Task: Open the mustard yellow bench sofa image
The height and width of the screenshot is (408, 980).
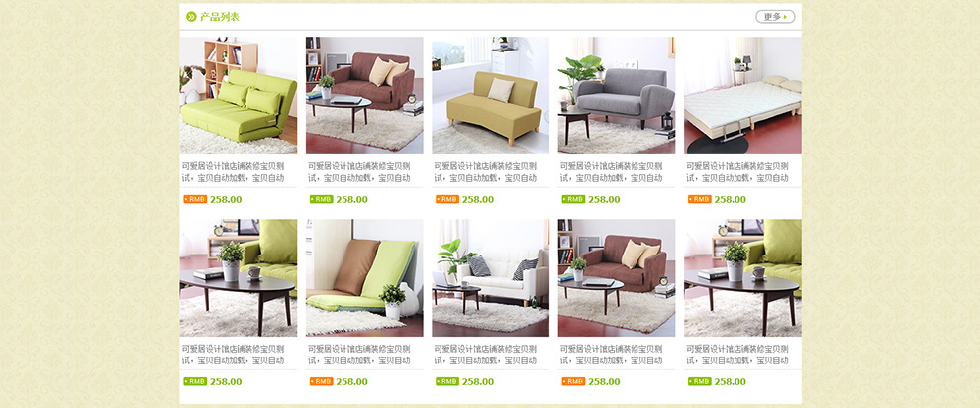Action: coord(490,95)
